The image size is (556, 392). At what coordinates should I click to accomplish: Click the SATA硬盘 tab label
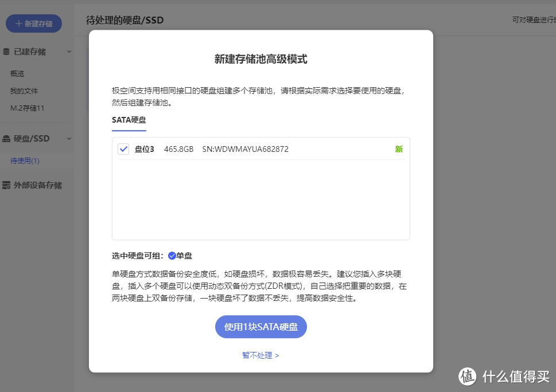click(129, 120)
